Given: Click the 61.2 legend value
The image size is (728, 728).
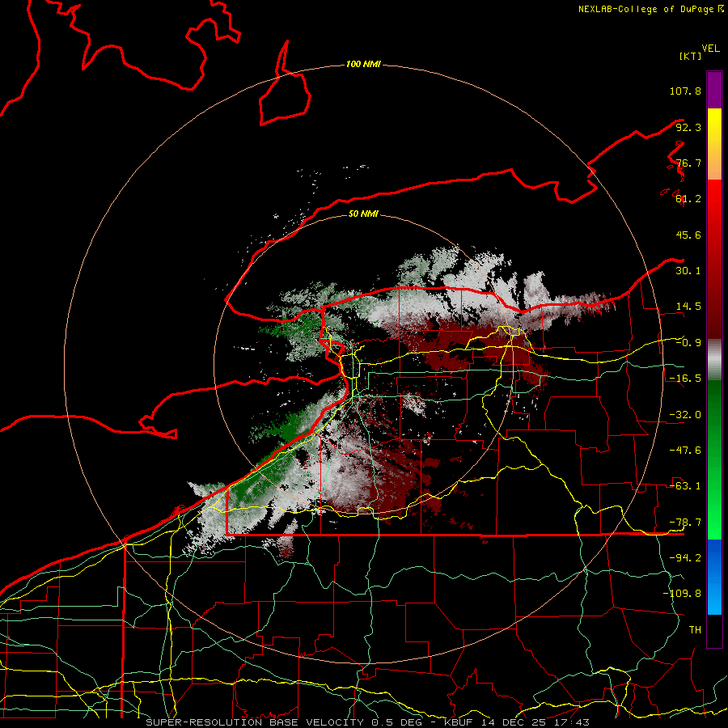Looking at the screenshot, I should pyautogui.click(x=688, y=199).
